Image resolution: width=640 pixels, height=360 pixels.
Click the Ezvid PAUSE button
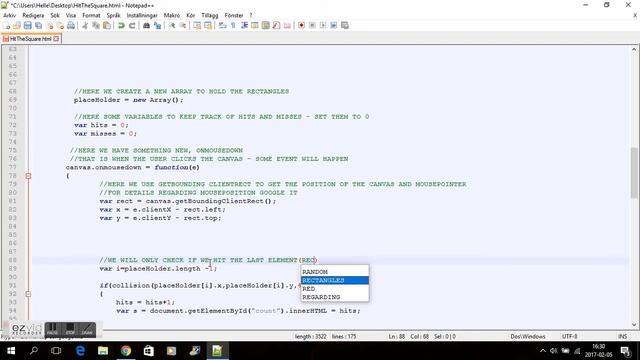[52, 330]
